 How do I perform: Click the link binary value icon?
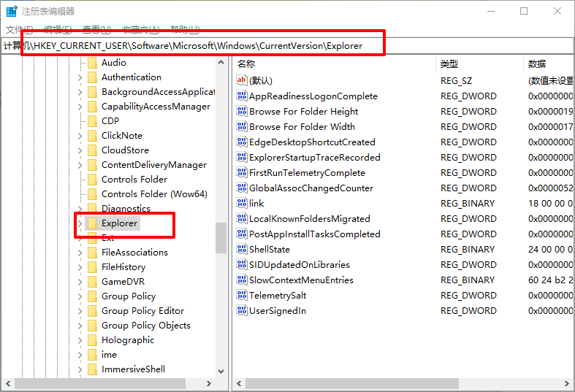(x=242, y=203)
